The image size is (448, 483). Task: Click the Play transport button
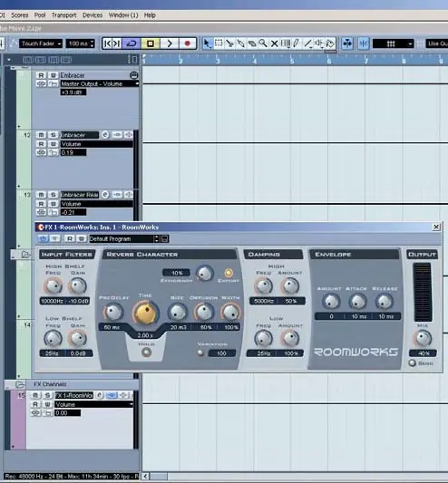pyautogui.click(x=169, y=43)
